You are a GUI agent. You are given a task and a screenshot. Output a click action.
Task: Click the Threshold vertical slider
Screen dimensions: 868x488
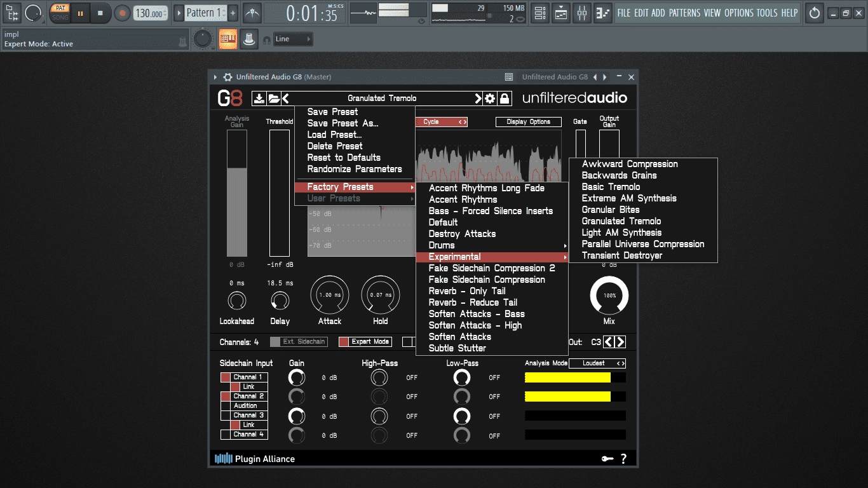[x=280, y=193]
